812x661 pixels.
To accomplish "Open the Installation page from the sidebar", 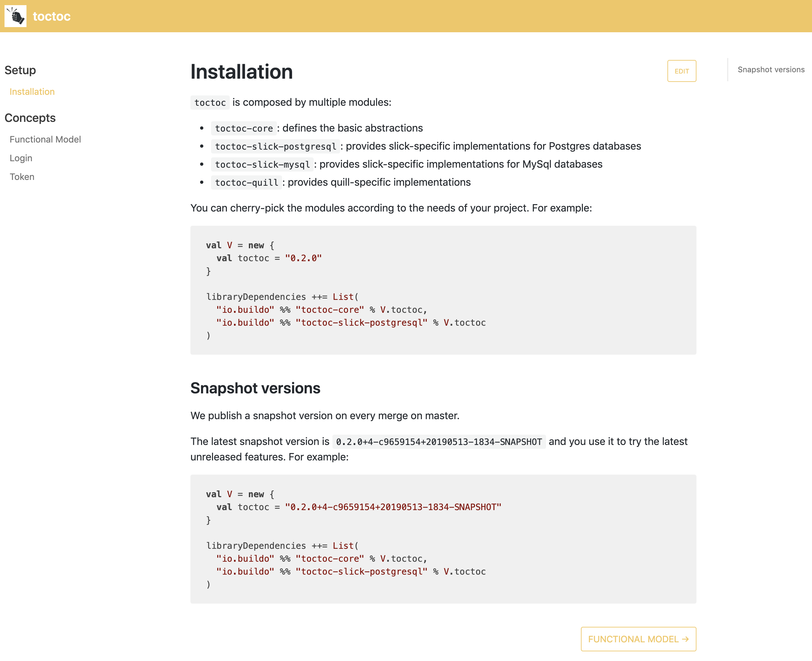I will point(32,91).
